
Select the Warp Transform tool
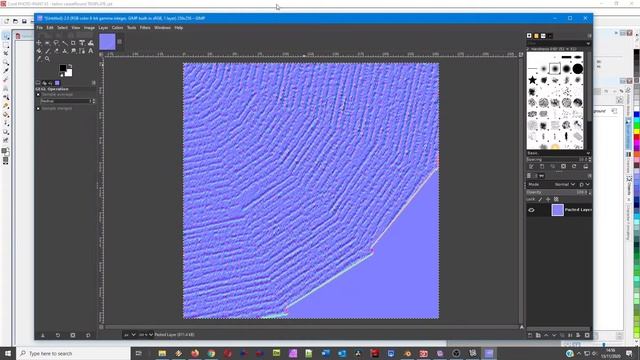coord(91,43)
